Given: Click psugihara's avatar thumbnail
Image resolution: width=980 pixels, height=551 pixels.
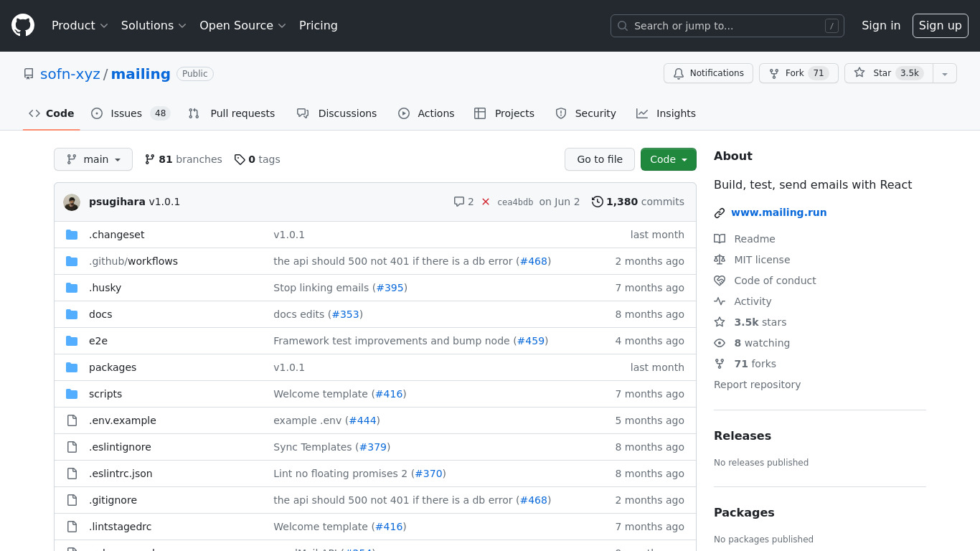Looking at the screenshot, I should click(72, 202).
